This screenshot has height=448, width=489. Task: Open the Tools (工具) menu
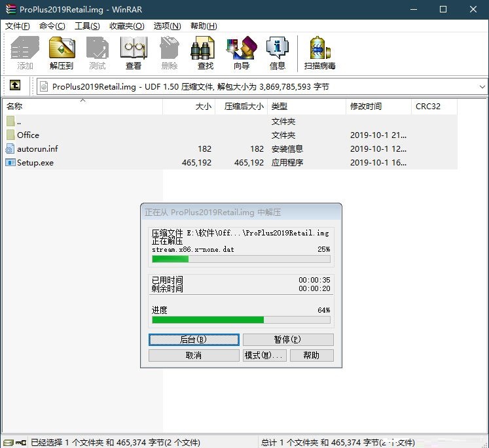pyautogui.click(x=87, y=26)
